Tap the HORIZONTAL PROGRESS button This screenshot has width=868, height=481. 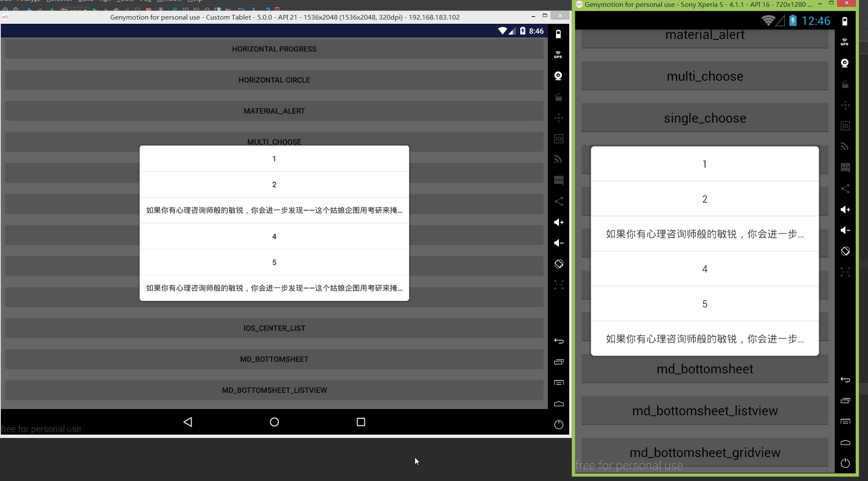[274, 49]
